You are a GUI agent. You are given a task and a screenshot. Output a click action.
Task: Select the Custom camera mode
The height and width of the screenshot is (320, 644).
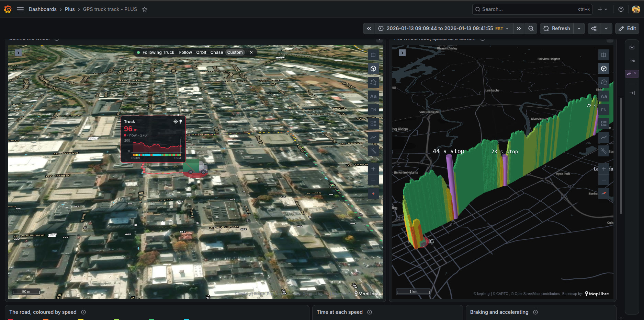click(235, 52)
